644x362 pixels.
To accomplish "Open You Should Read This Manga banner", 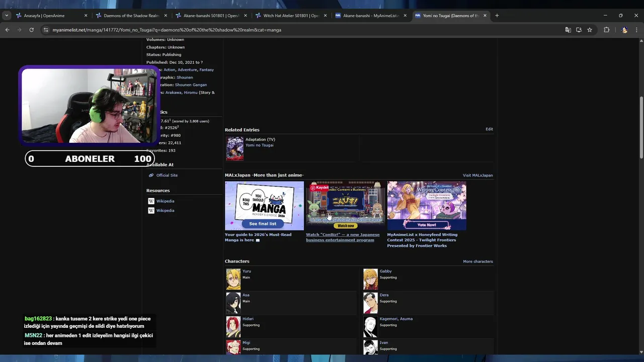I will point(264,206).
